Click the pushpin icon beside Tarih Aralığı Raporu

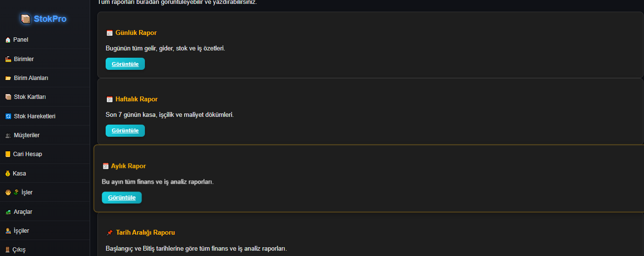(110, 233)
